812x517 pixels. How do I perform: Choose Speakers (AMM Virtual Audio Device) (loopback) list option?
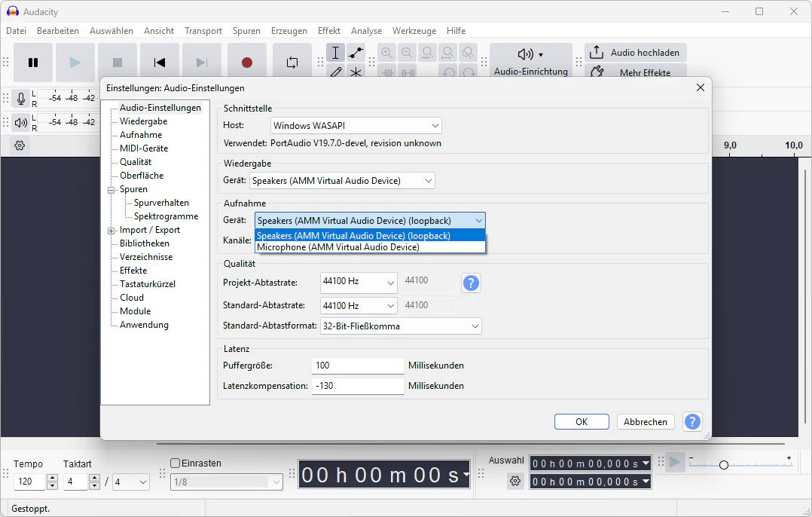[x=371, y=236]
